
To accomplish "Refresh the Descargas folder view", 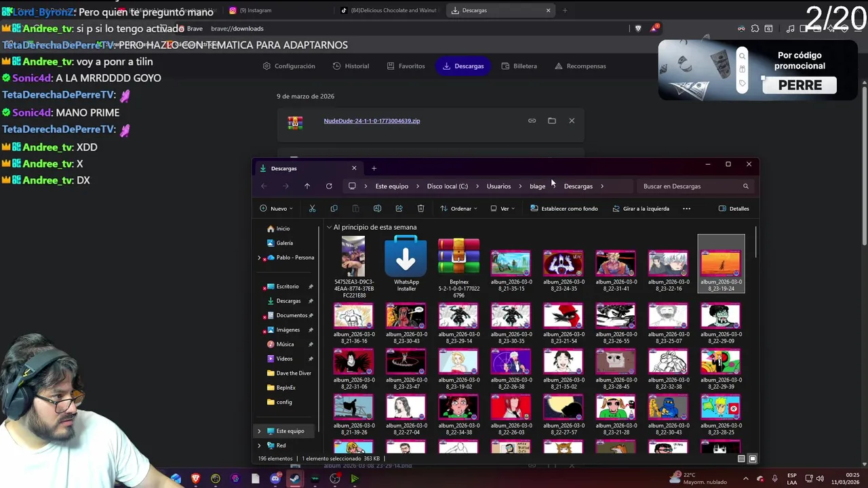I will click(329, 186).
